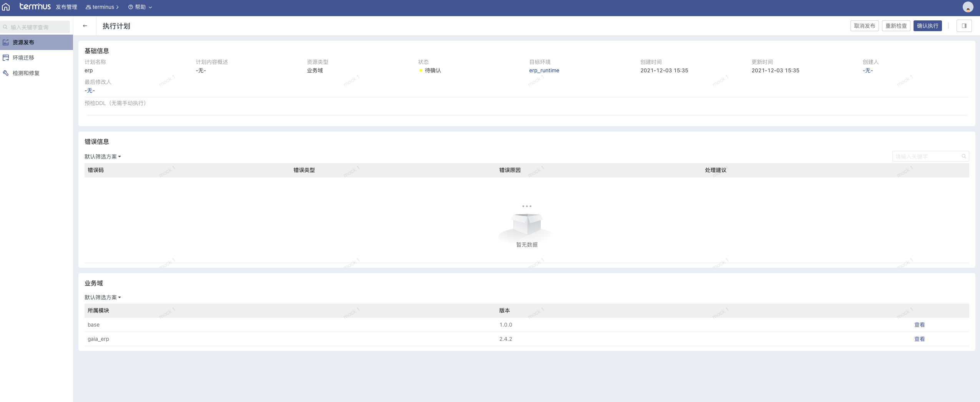980x402 pixels.
Task: Click the 环境迁移 sidebar icon
Action: click(6, 58)
